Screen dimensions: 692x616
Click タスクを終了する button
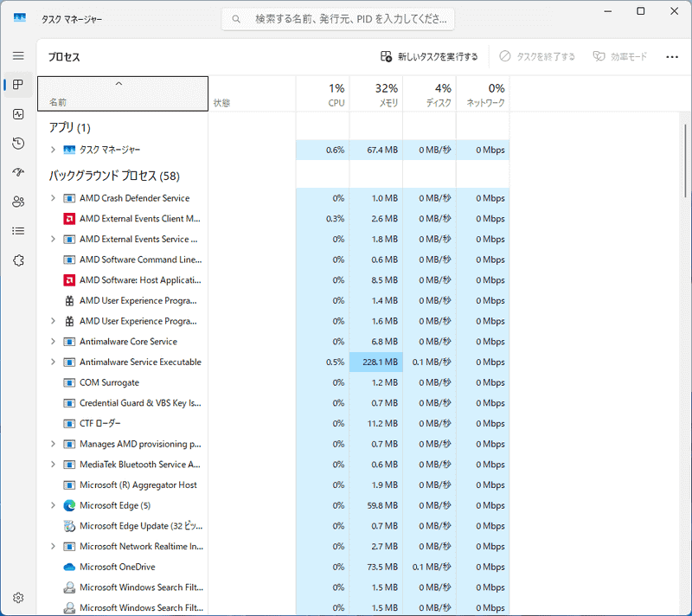pyautogui.click(x=537, y=56)
